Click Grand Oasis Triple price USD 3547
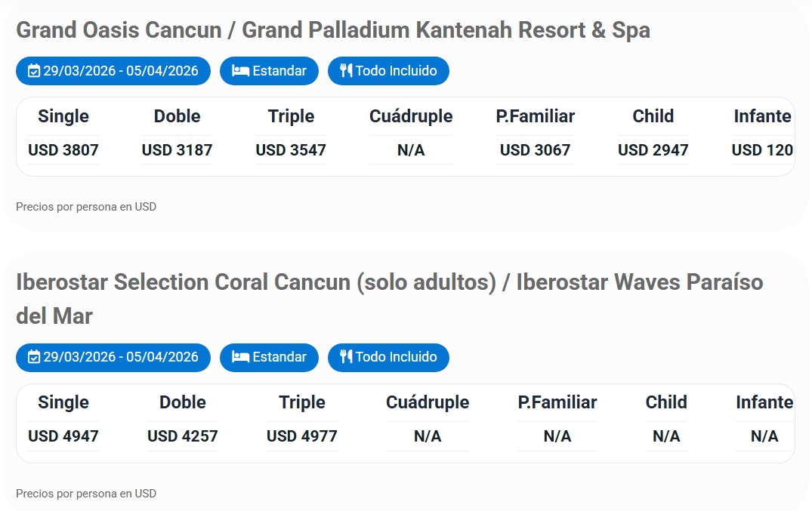The height and width of the screenshot is (511, 812). 291,150
